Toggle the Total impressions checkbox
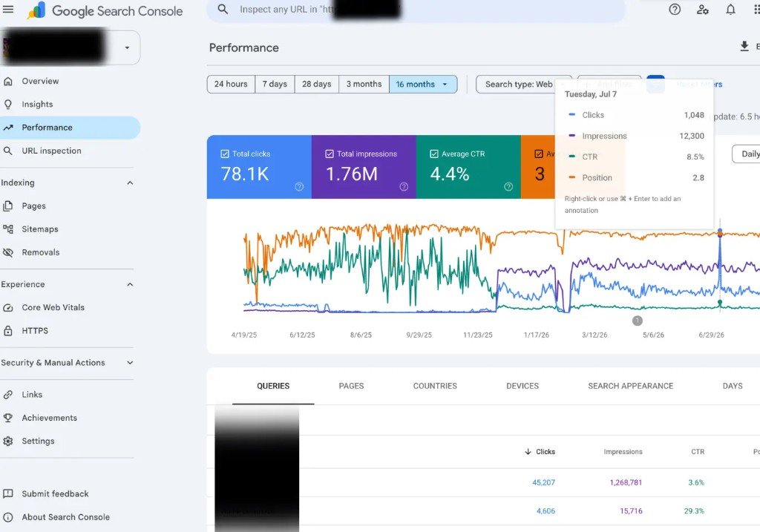Viewport: 760px width, 532px height. click(330, 154)
